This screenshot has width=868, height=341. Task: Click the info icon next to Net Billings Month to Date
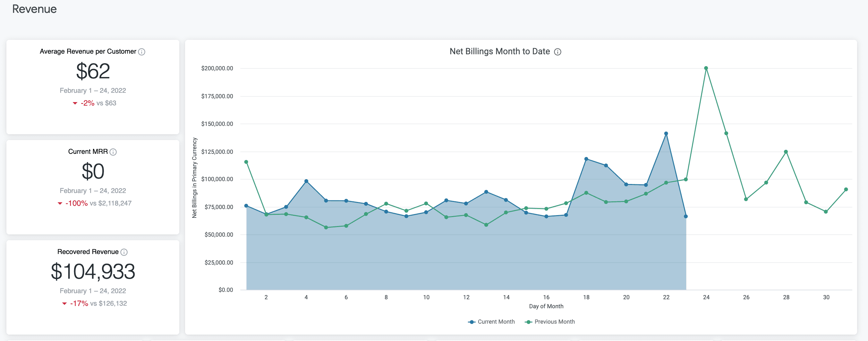coord(558,52)
